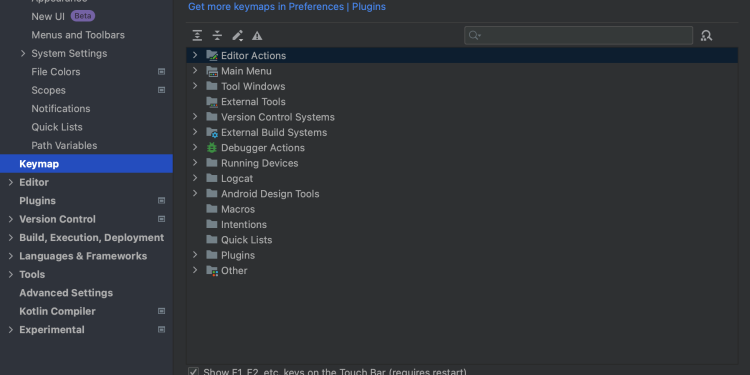Open Advanced Settings in the sidebar
The width and height of the screenshot is (750, 375).
(x=66, y=293)
